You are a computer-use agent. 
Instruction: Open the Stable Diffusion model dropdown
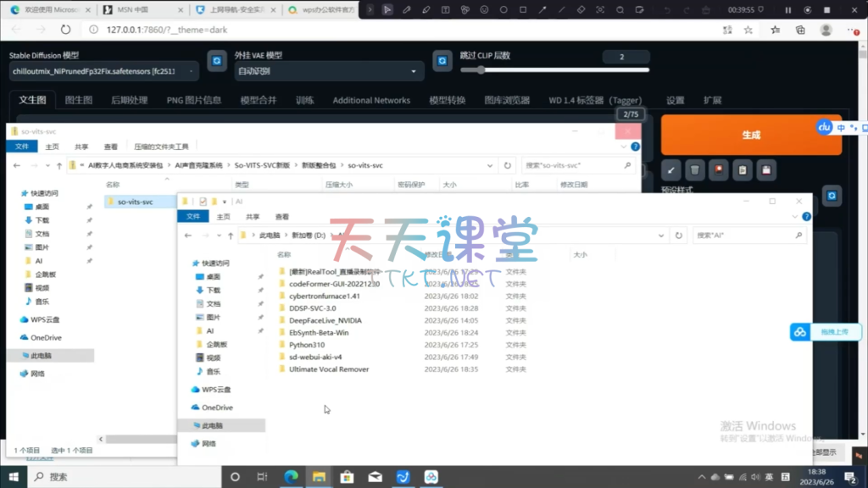pyautogui.click(x=103, y=72)
